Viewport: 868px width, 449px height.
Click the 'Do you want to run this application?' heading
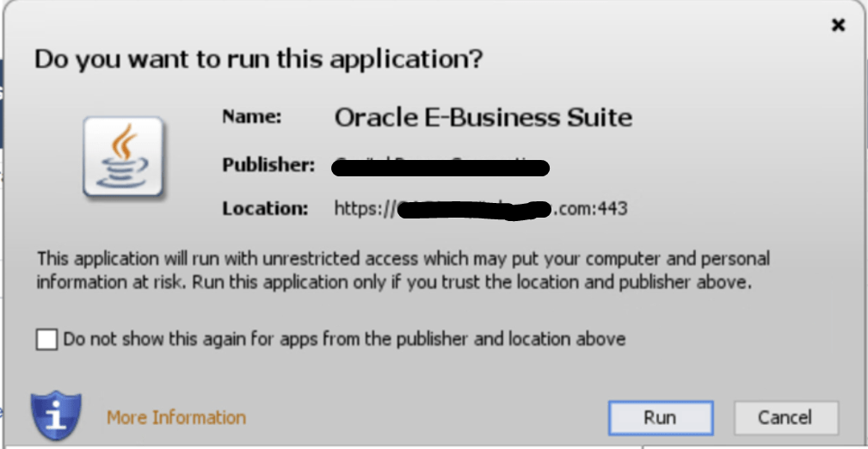pyautogui.click(x=258, y=59)
